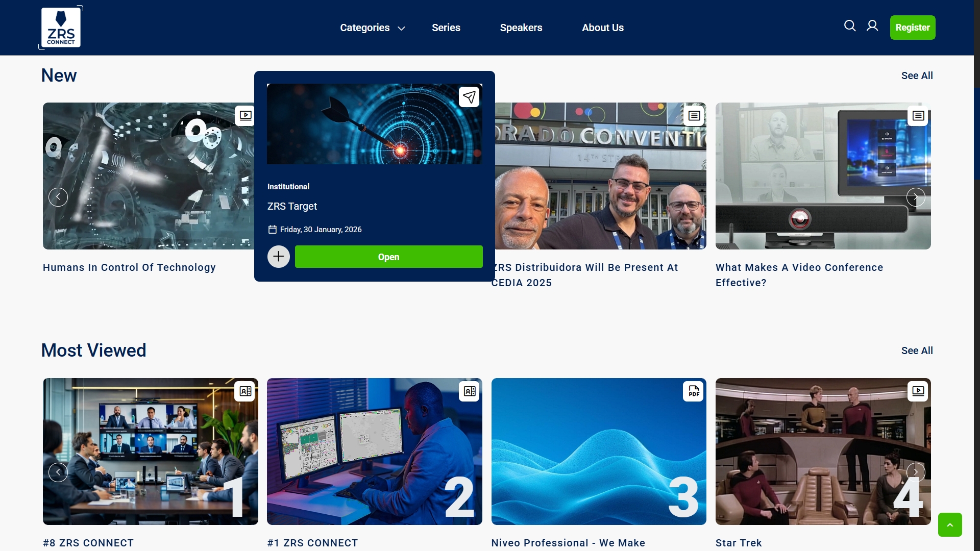This screenshot has width=980, height=551.
Task: Click the article icon on Video Conference card
Action: point(918,116)
